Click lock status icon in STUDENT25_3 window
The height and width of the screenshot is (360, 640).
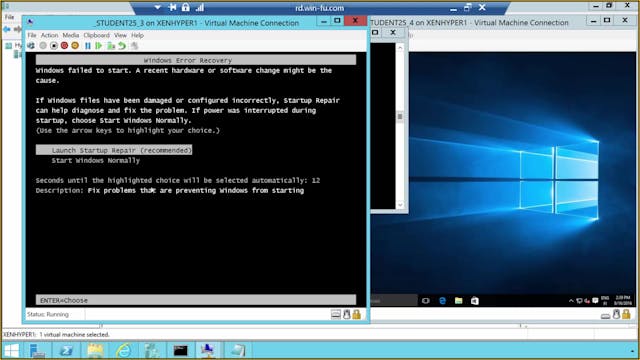357,314
